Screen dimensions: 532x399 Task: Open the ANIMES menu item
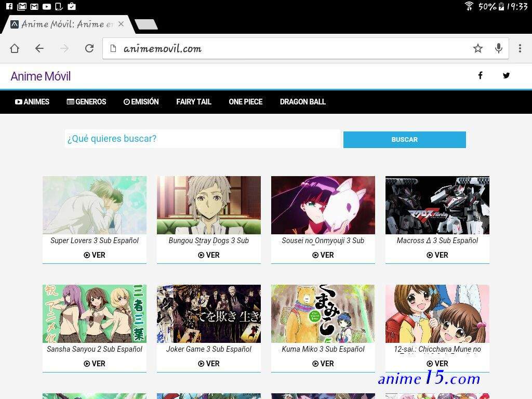coord(32,102)
